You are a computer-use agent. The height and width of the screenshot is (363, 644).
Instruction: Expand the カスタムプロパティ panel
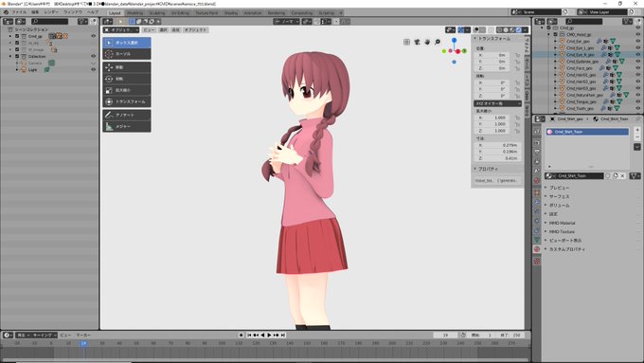[x=566, y=249]
